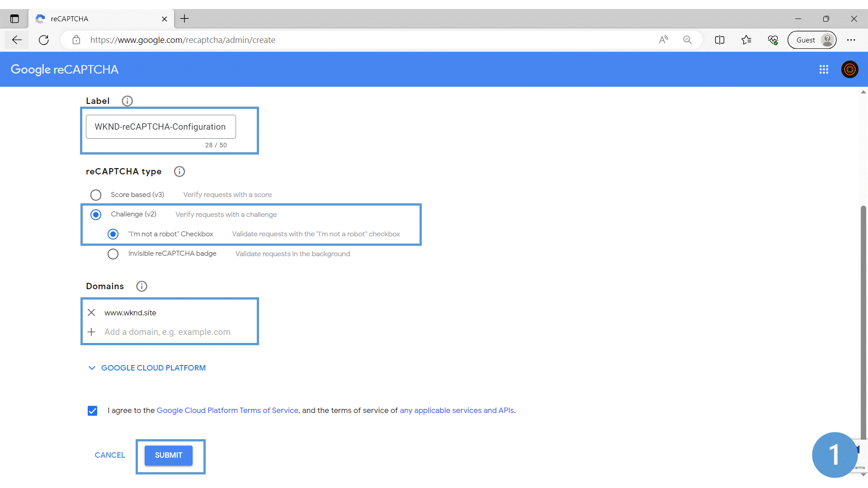Click the Browser essentials icon
Screen dimensions: 868x488
point(773,40)
